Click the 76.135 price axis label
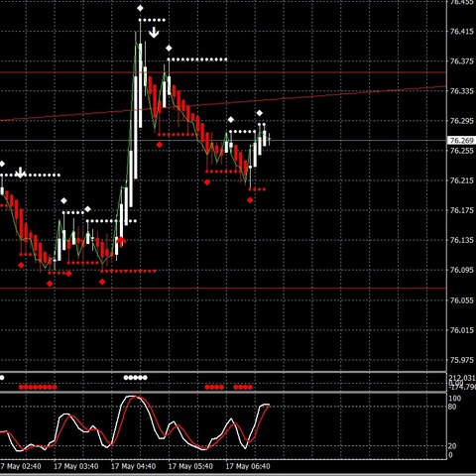Image resolution: width=476 pixels, height=476 pixels. pos(461,240)
